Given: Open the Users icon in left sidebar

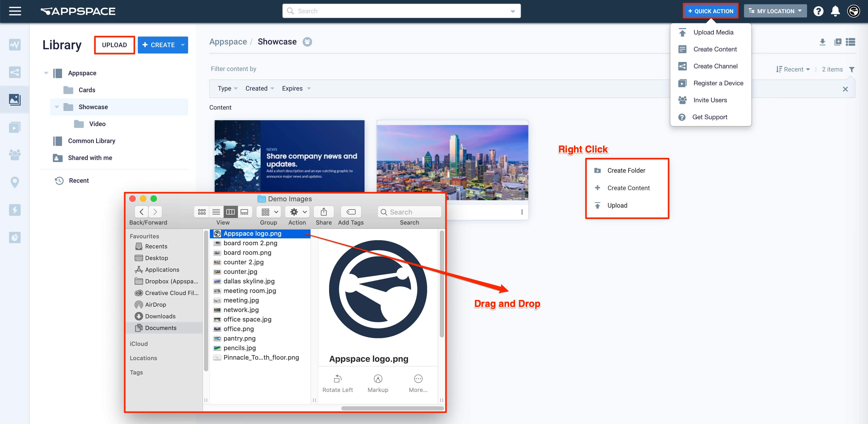Looking at the screenshot, I should click(15, 155).
